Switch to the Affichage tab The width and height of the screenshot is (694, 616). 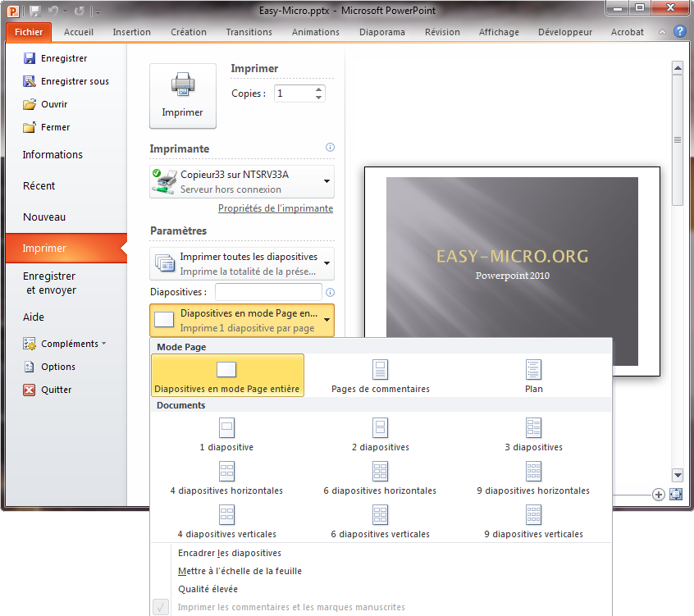pos(499,32)
